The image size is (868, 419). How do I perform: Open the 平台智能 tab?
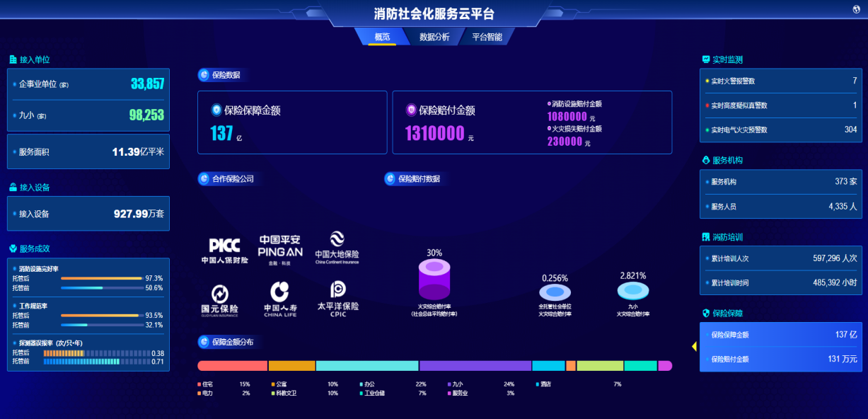[487, 37]
